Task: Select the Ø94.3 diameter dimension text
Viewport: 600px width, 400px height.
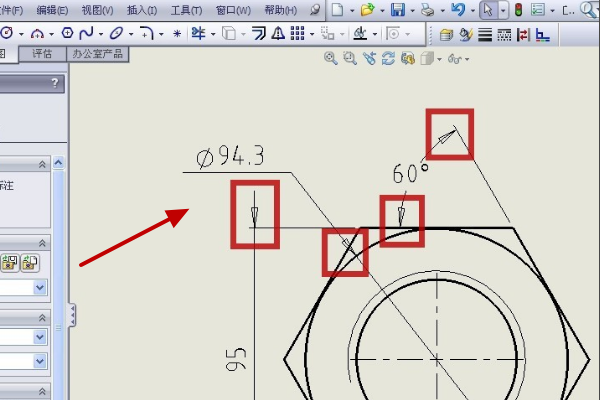Action: 230,157
